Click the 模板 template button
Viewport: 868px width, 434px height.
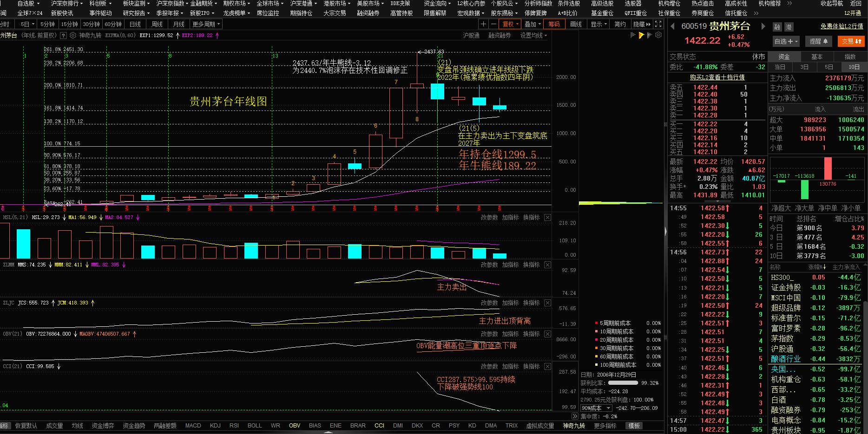[x=634, y=426]
